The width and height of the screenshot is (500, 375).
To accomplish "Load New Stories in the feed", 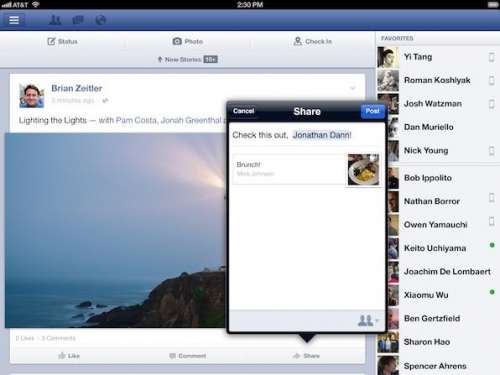I will [187, 59].
